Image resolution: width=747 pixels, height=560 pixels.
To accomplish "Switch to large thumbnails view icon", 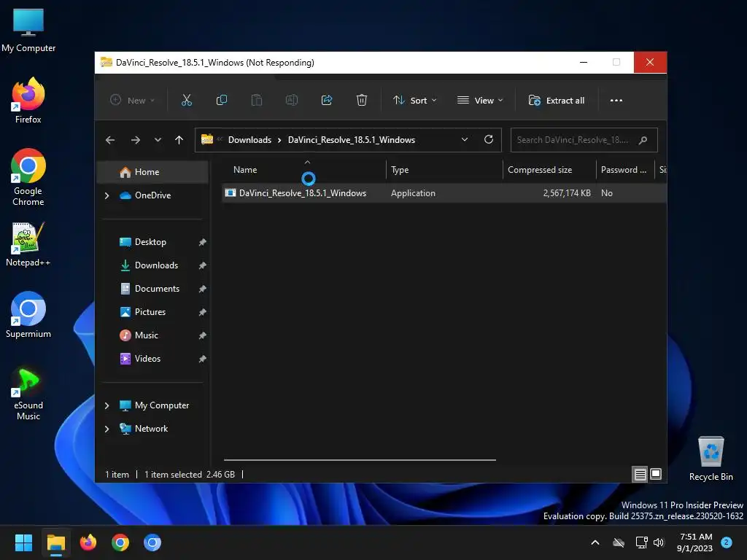I will click(656, 474).
